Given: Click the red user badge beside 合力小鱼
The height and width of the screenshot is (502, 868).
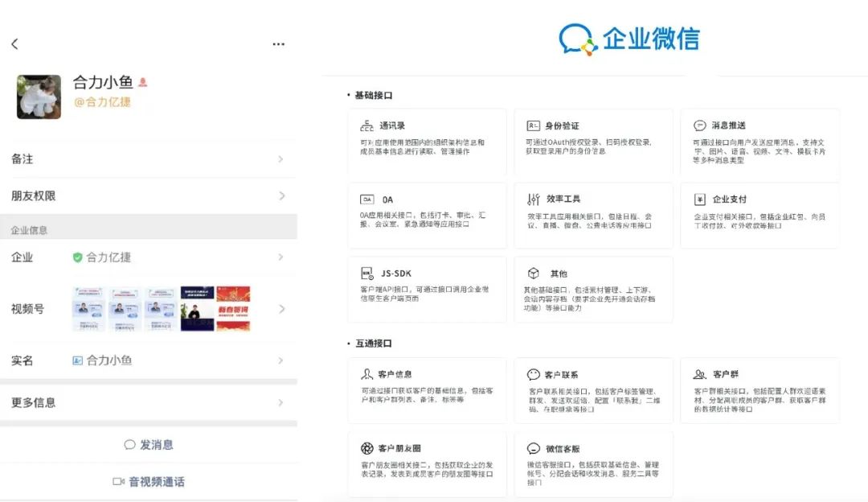Looking at the screenshot, I should [x=143, y=83].
